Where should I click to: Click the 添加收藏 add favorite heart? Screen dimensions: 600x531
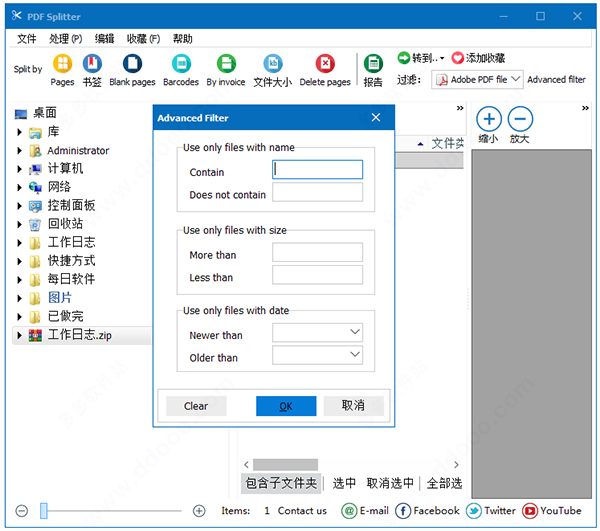pos(457,58)
